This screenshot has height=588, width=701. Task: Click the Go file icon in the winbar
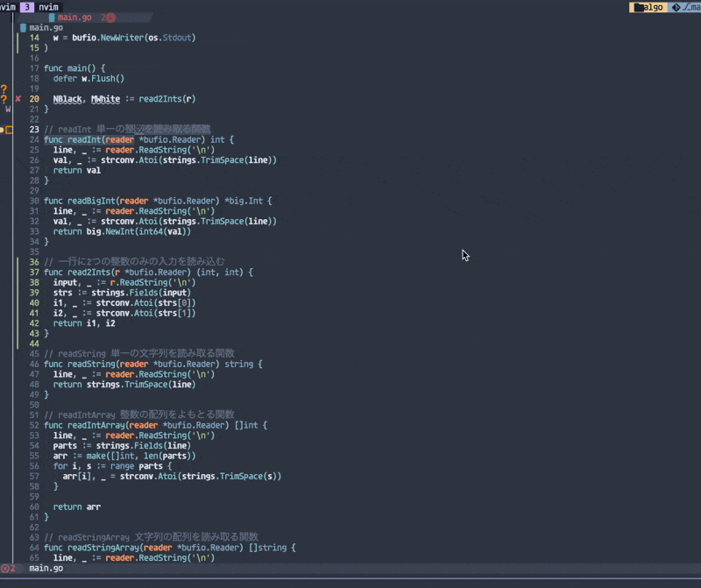click(24, 28)
